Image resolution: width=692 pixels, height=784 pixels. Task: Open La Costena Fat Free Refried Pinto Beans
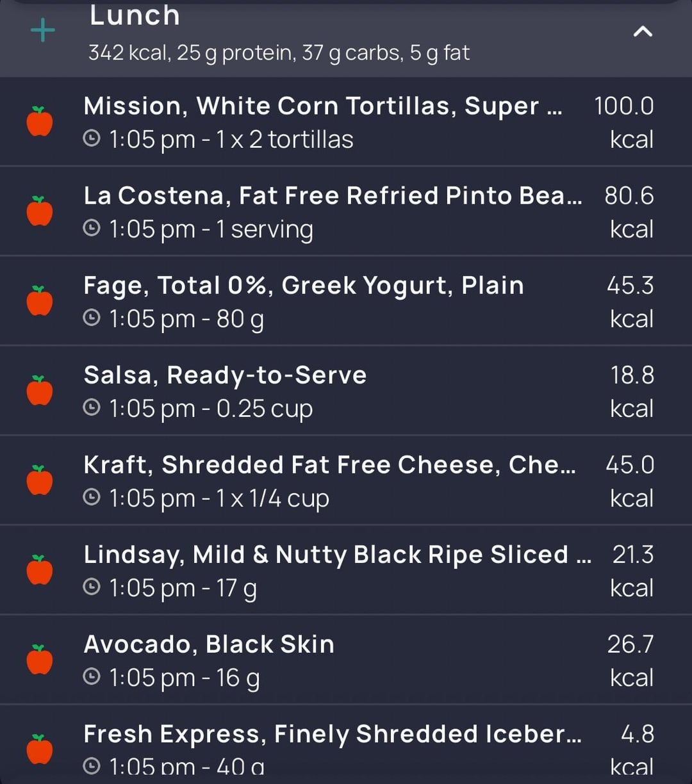(346, 211)
